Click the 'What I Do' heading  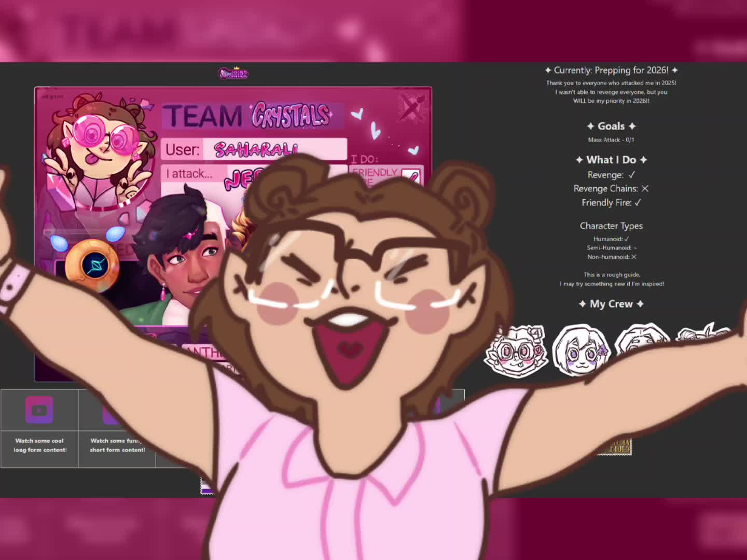click(611, 160)
